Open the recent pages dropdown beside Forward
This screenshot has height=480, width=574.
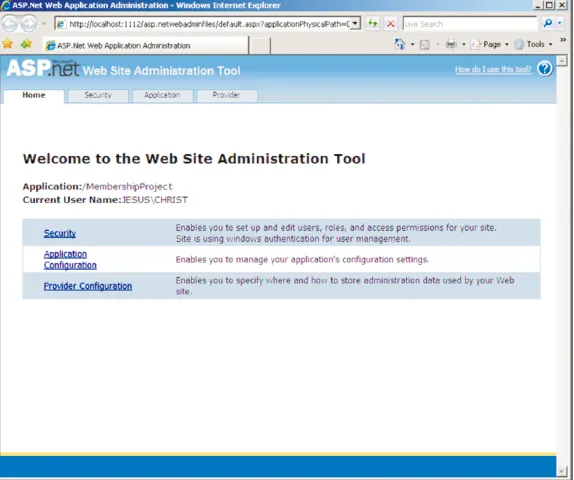44,24
